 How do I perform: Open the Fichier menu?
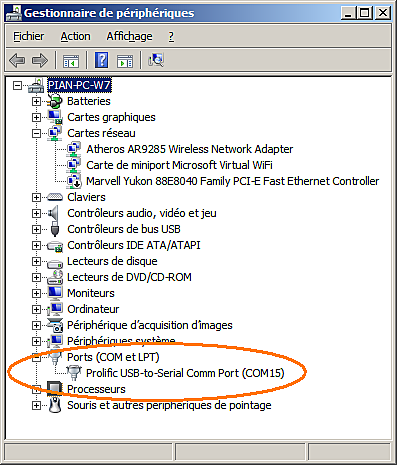(x=29, y=36)
